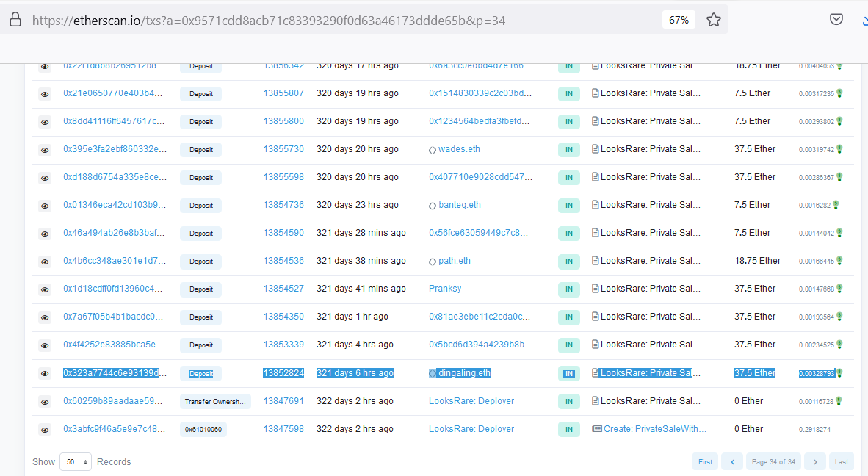
Task: Preview transaction 0x7a67f05b4b1bacdc0 with eye icon
Action: coord(45,317)
